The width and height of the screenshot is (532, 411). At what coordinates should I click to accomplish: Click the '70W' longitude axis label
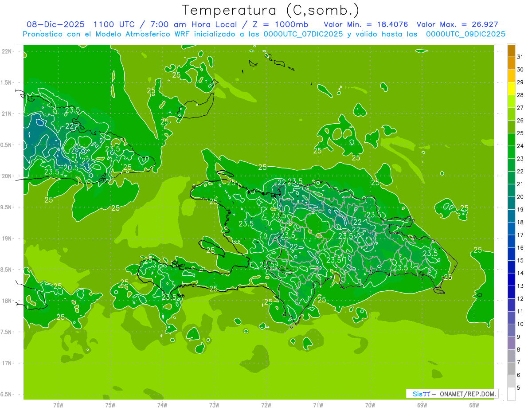pyautogui.click(x=370, y=405)
